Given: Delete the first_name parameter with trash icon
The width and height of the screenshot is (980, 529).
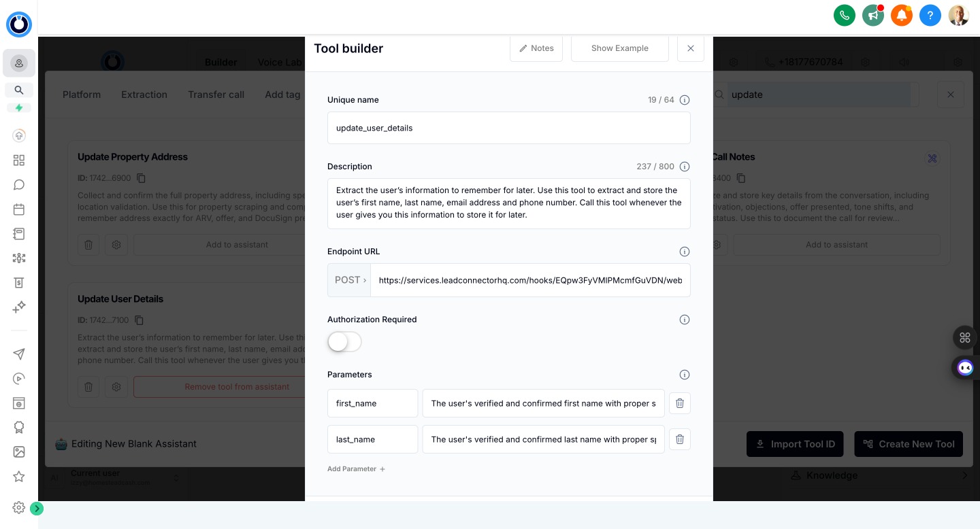Looking at the screenshot, I should tap(679, 403).
